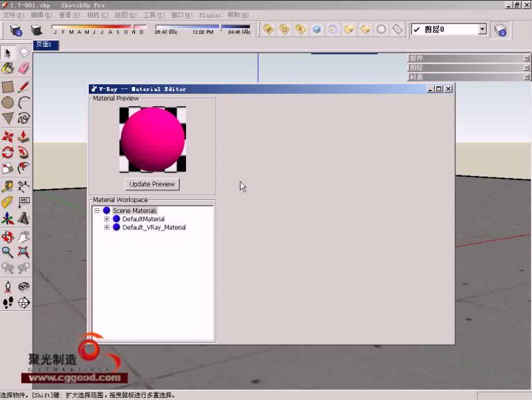
Task: Close the 组件 components panel
Action: pyautogui.click(x=526, y=58)
